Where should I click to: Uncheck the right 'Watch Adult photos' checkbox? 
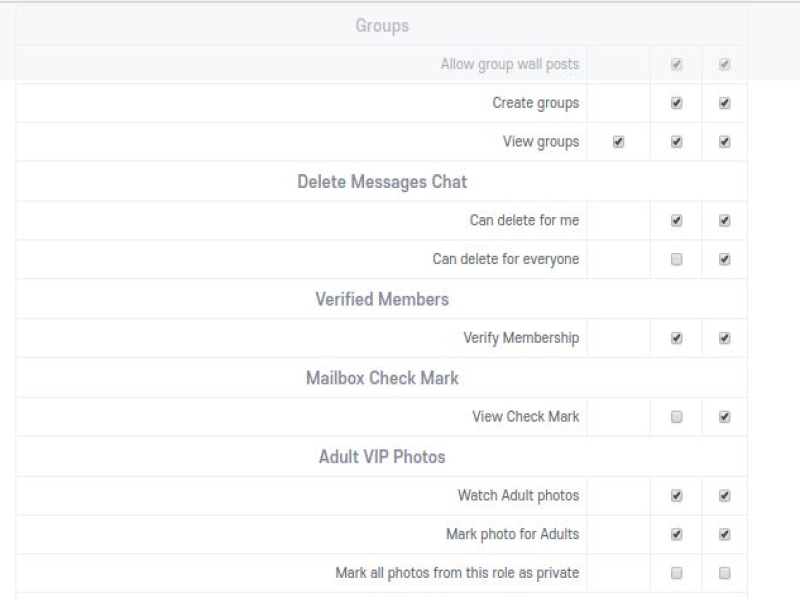point(725,495)
